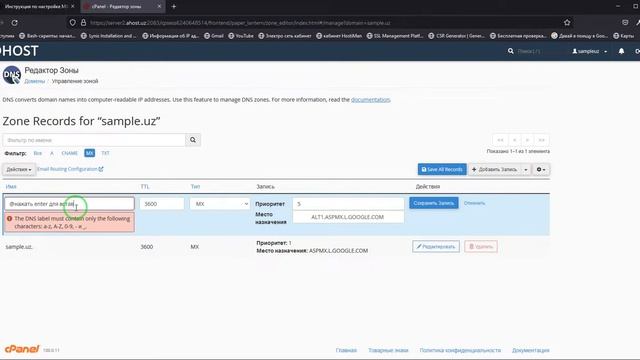Click the ALT1.ASPMX.L.GOOGLE.COM destination field
Image resolution: width=640 pixels, height=360 pixels.
(x=348, y=217)
